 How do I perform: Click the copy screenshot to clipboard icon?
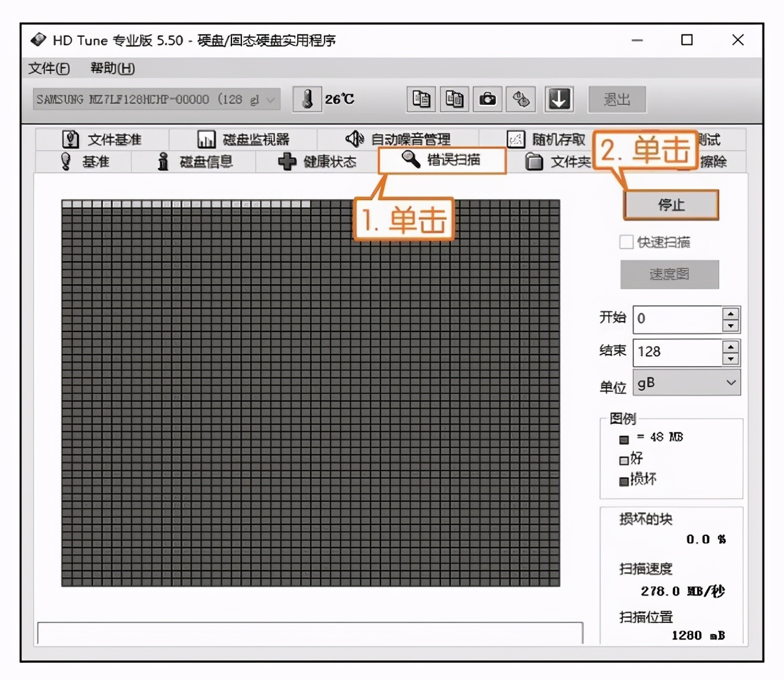454,99
